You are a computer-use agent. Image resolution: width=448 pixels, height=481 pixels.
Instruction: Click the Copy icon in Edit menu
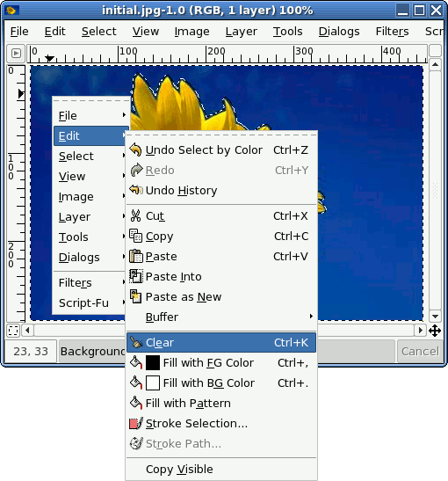click(x=136, y=236)
